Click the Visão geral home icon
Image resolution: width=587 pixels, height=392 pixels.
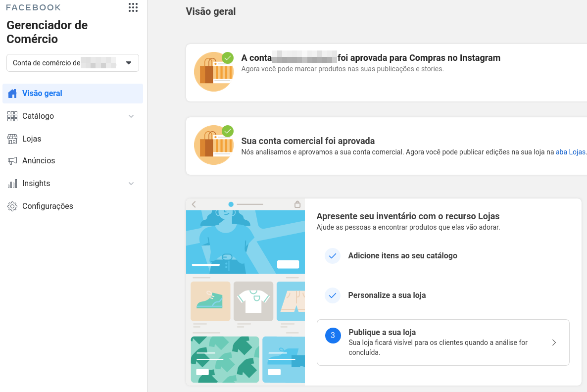click(12, 94)
